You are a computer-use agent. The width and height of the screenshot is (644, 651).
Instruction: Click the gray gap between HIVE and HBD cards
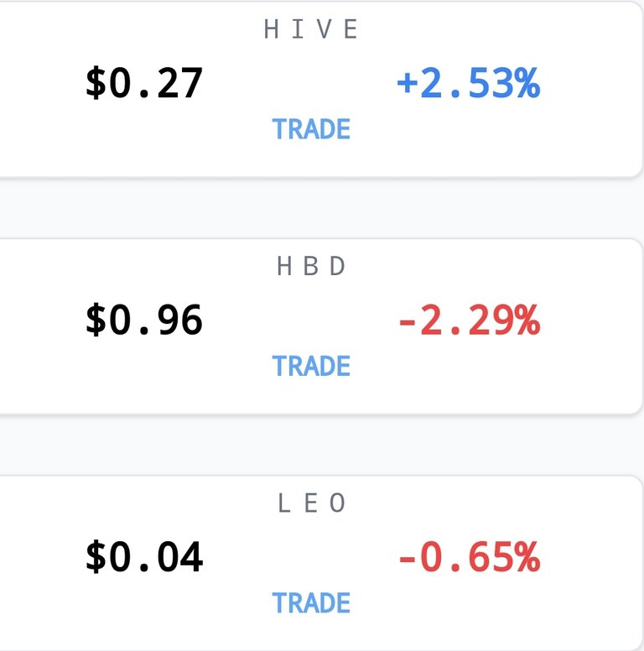tap(322, 207)
